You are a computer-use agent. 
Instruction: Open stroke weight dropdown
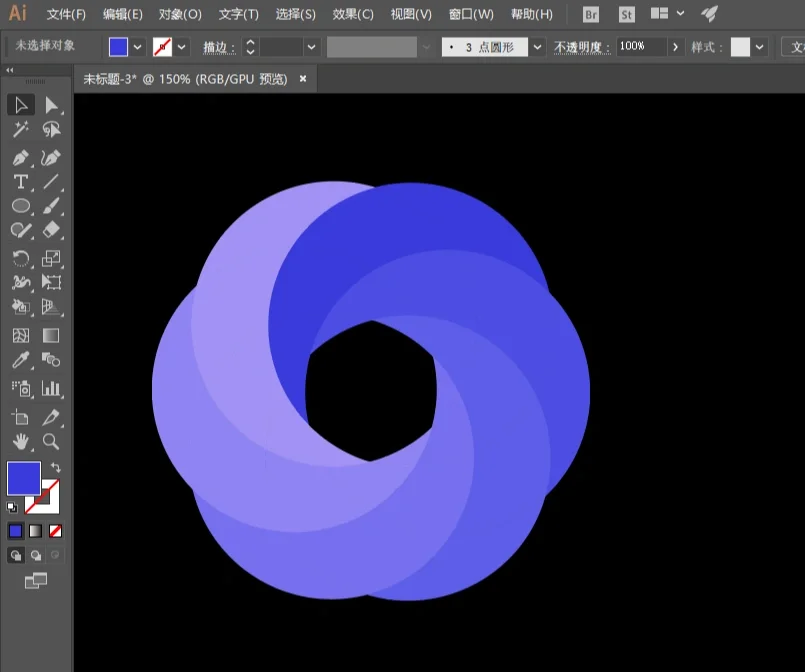pos(311,47)
